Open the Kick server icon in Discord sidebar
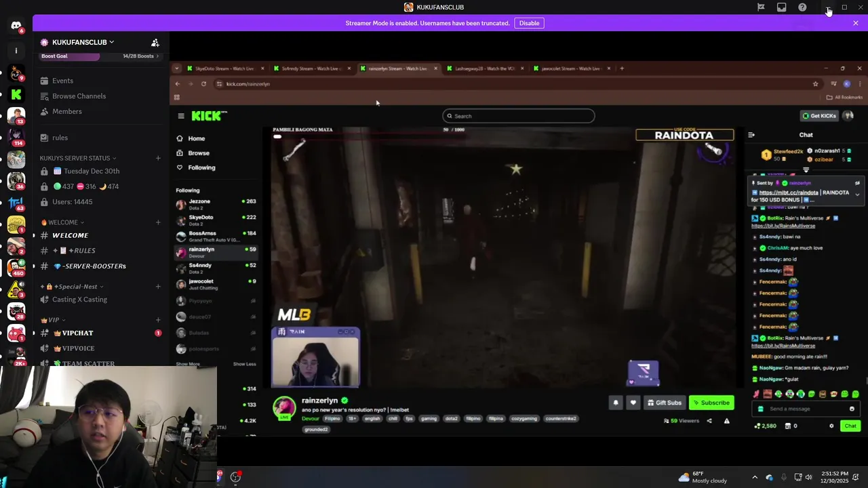This screenshot has width=868, height=488. pyautogui.click(x=16, y=94)
